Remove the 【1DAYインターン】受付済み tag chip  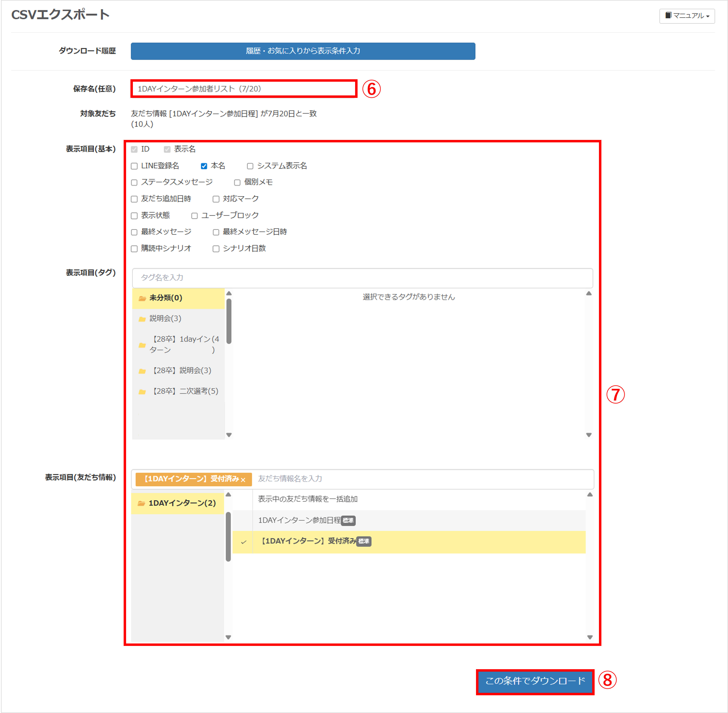click(243, 480)
